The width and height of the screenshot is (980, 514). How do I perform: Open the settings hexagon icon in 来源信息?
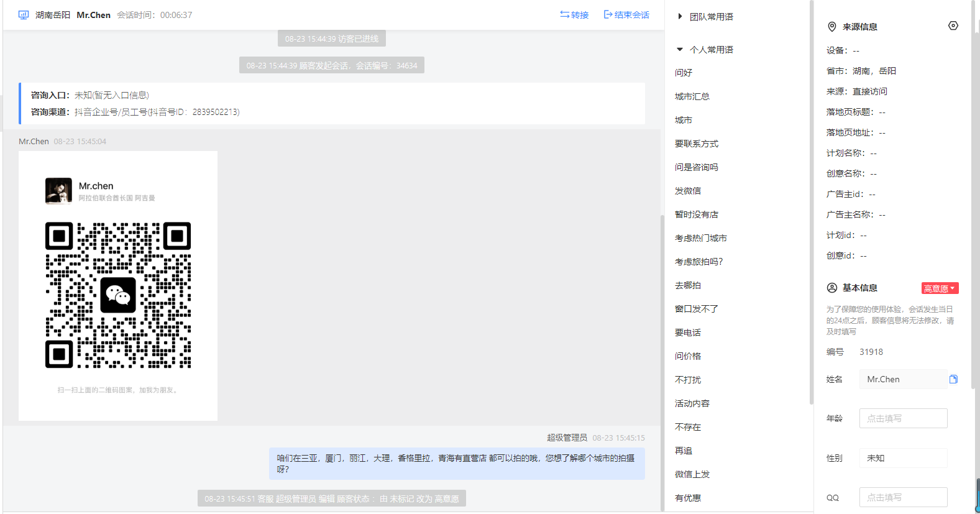click(x=953, y=25)
